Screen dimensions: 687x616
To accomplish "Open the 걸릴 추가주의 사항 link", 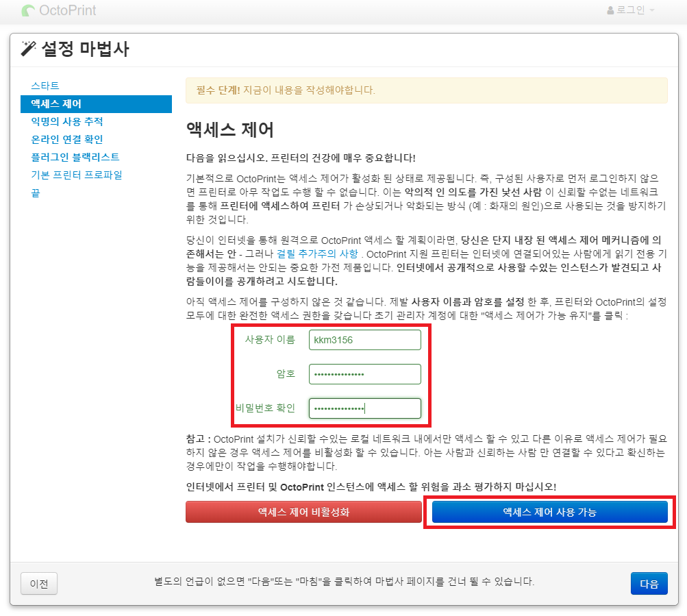I will (317, 254).
